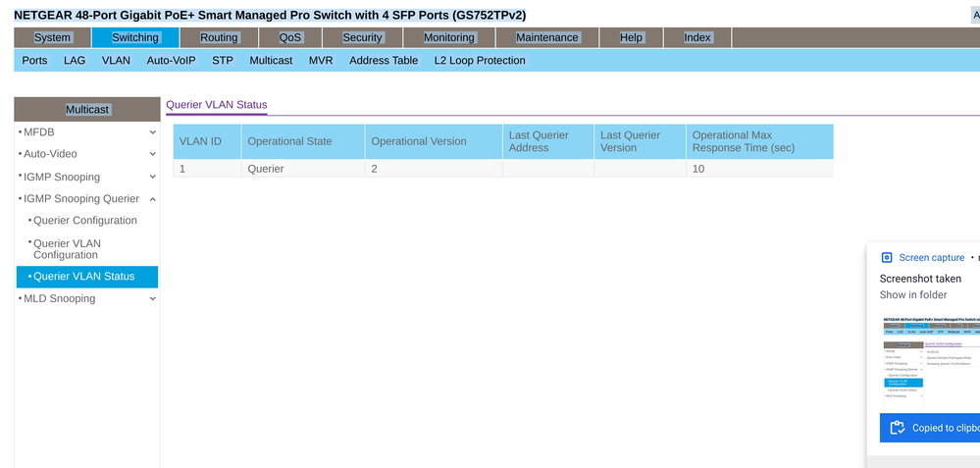Click the Multicast sidebar header
Screen dimensions: 980x468
[87, 109]
